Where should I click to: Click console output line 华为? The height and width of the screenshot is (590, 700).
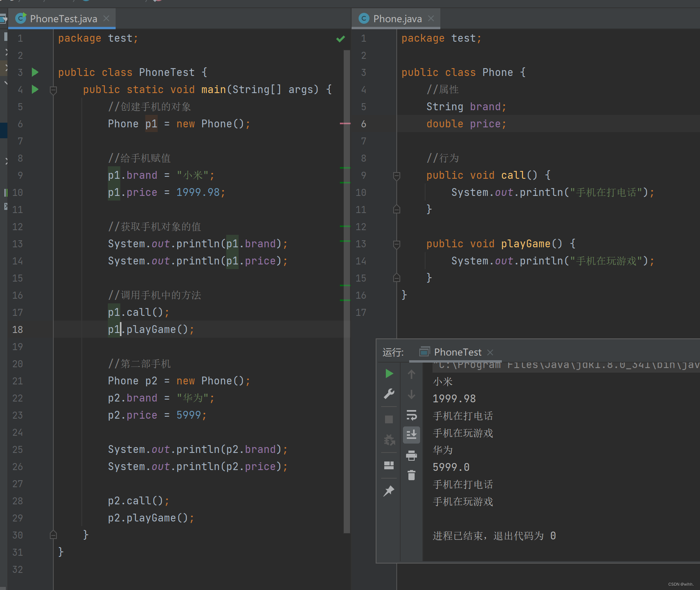[x=443, y=450]
